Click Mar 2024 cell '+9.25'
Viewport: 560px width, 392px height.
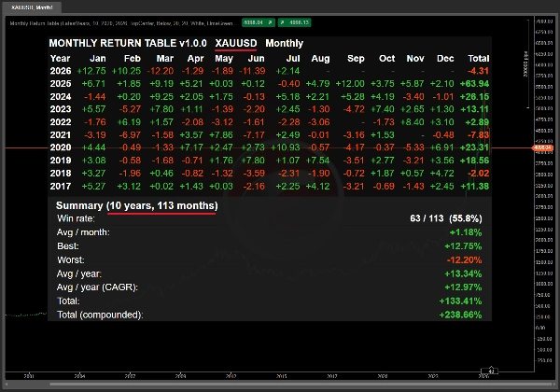pyautogui.click(x=161, y=97)
